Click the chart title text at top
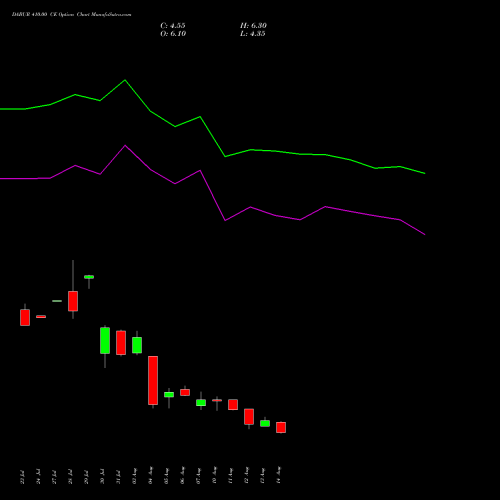Image resolution: width=500 pixels, height=500 pixels. tap(71, 15)
